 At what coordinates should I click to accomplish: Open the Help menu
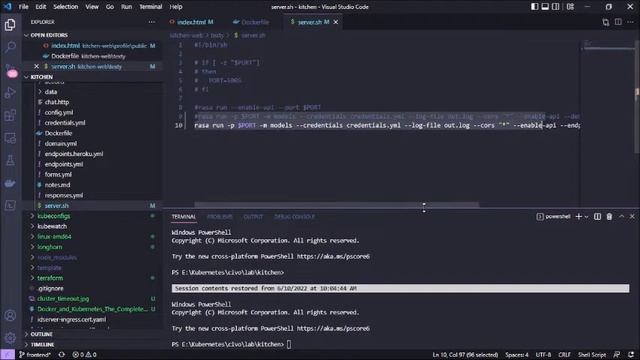[x=176, y=7]
